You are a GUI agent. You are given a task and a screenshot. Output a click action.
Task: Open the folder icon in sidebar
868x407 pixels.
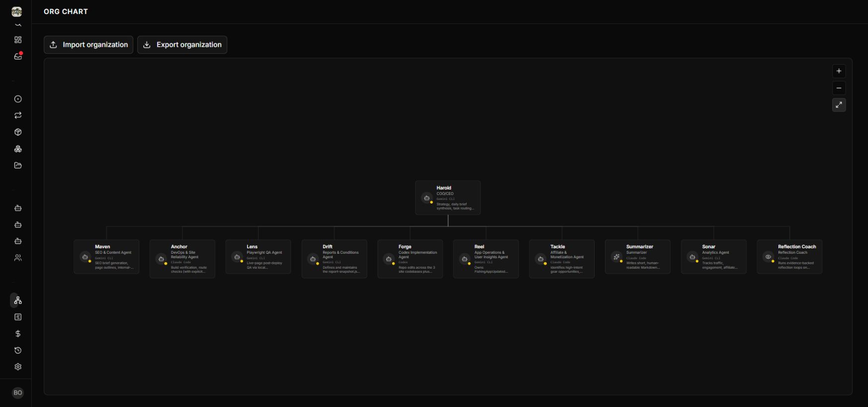18,166
